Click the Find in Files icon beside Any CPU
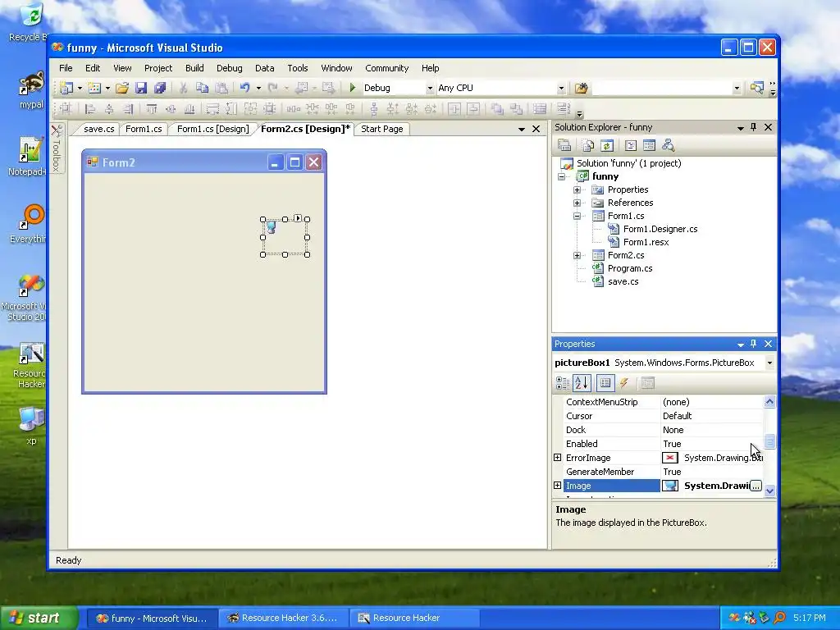The height and width of the screenshot is (630, 840). point(581,88)
